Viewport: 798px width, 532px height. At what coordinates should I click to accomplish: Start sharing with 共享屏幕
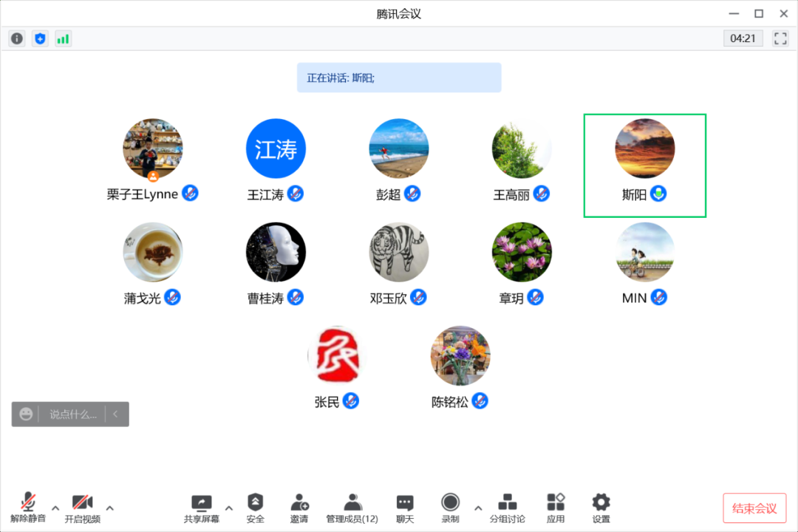pos(202,508)
